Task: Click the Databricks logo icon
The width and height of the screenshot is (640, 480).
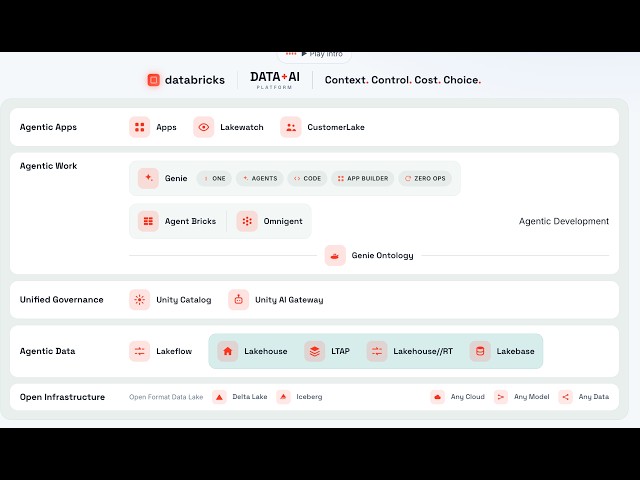Action: (x=153, y=80)
